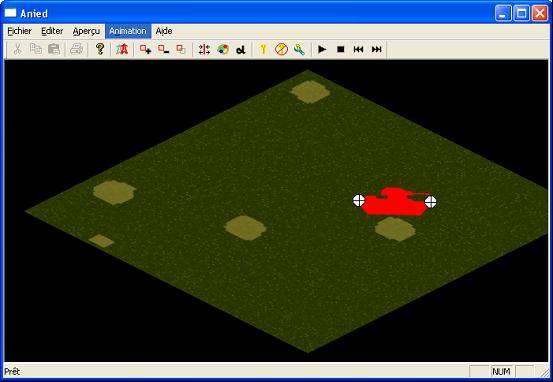This screenshot has height=382, width=553.
Task: Open the Aperçu menu
Action: point(86,31)
